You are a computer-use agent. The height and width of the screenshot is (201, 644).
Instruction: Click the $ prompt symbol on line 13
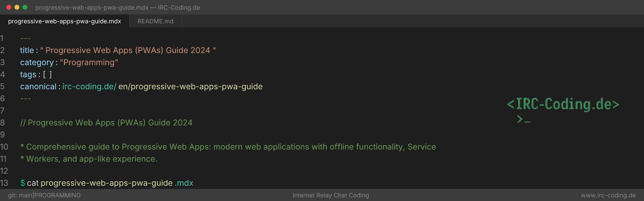pos(23,183)
